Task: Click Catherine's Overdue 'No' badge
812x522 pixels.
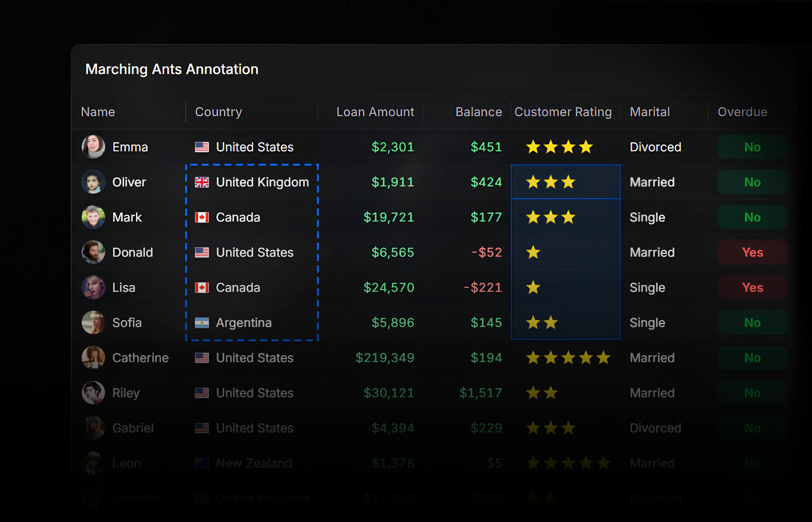Action: (x=752, y=358)
